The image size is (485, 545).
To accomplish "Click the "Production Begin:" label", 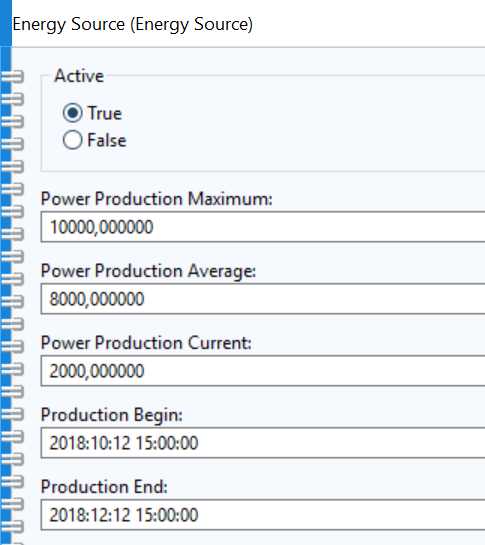I will (x=112, y=415).
